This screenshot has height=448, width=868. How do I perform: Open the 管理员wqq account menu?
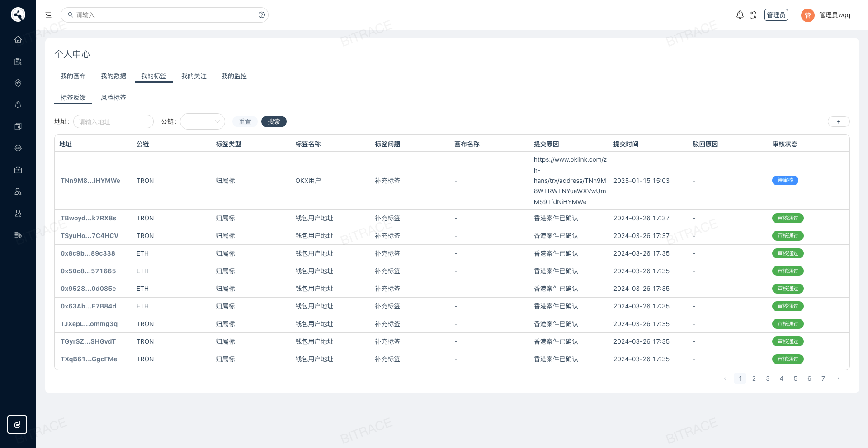tap(835, 15)
